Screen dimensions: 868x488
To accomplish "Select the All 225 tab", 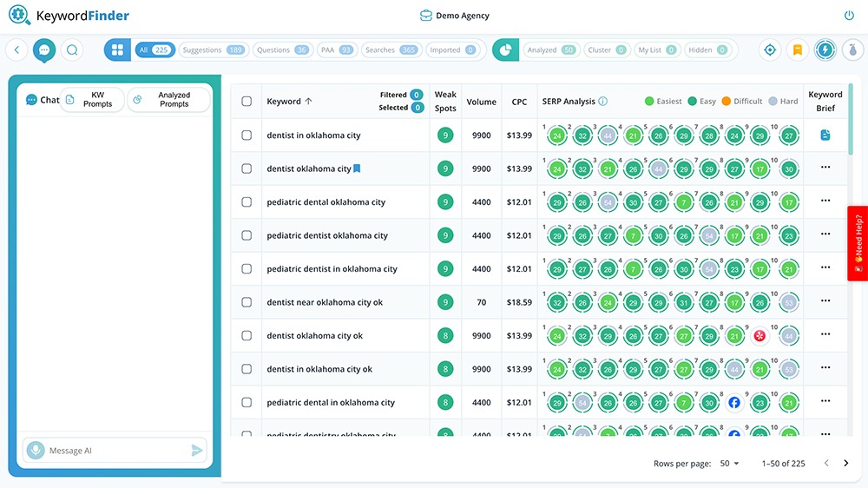I will click(155, 49).
